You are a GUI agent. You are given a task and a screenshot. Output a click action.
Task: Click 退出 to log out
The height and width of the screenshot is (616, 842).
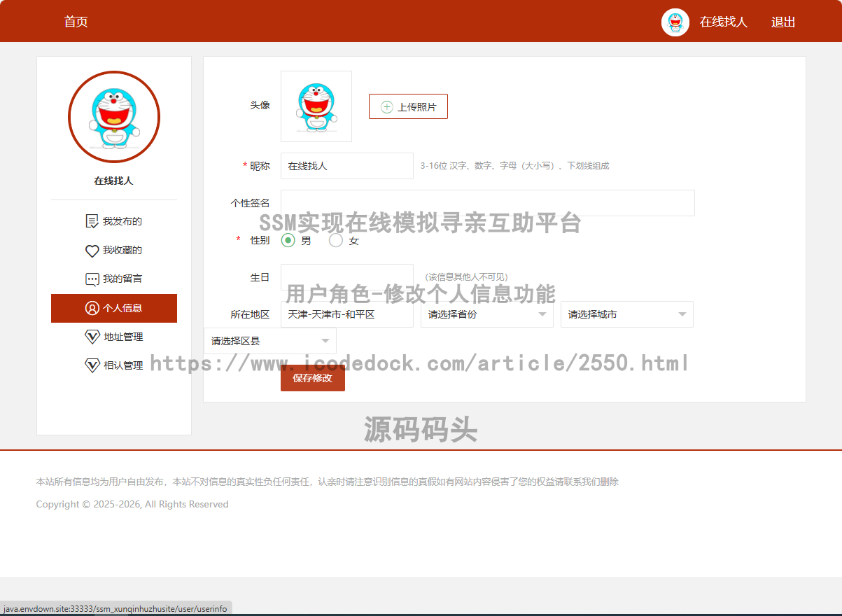(x=783, y=22)
